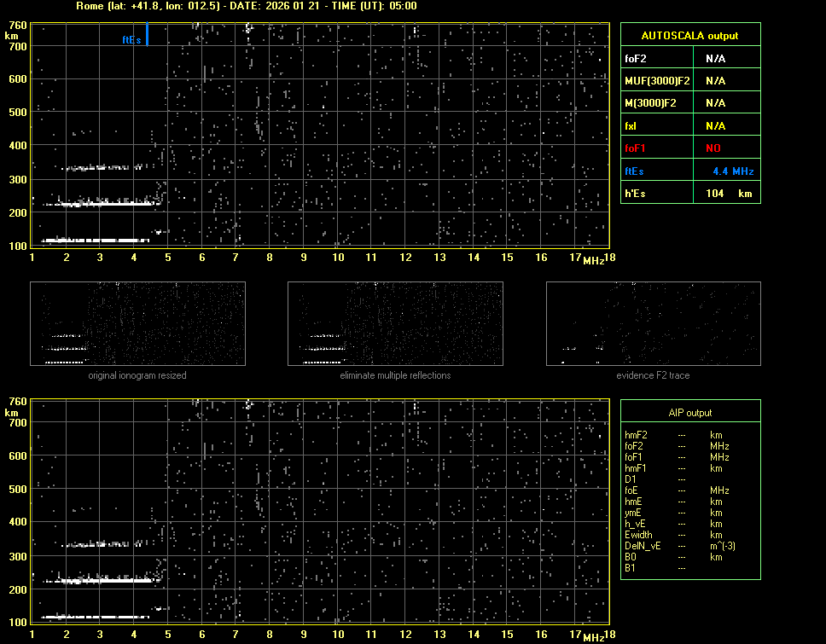Select the ftEs 4.4 MHz value cell
Screen dimensions: 826x644
click(732, 171)
